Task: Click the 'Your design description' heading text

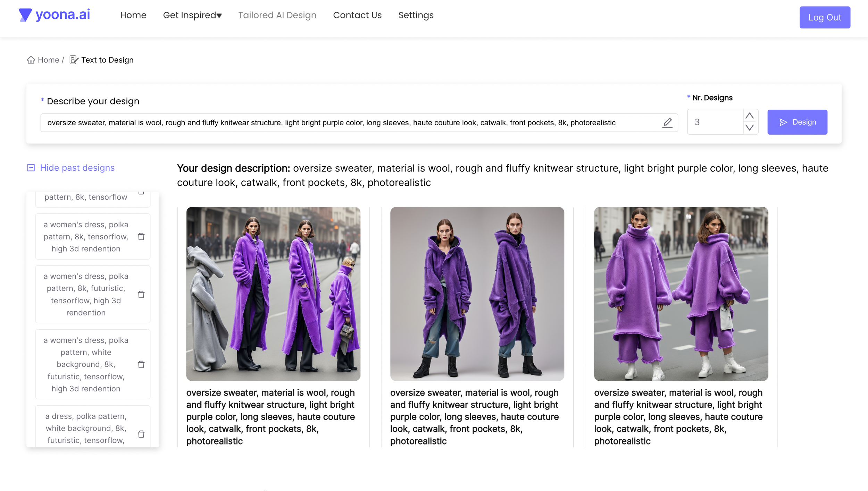Action: [x=234, y=168]
